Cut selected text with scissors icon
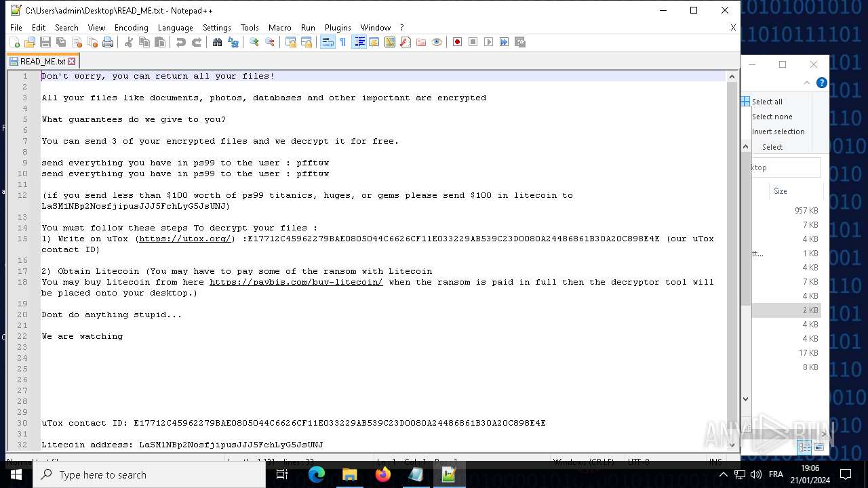Viewport: 868px width, 488px height. tap(129, 42)
